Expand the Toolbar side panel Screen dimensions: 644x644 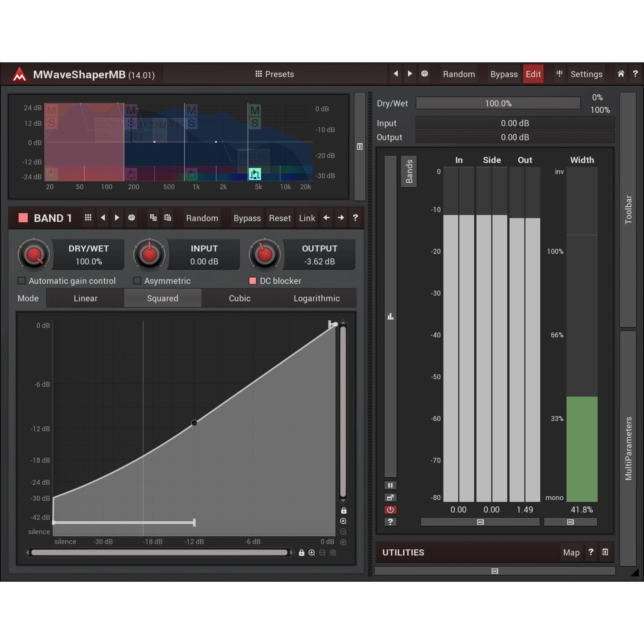[628, 210]
